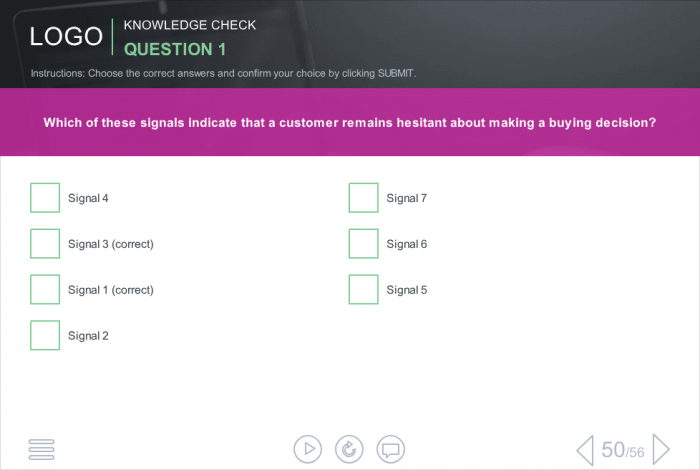Check the Signal 4 checkbox

point(45,198)
